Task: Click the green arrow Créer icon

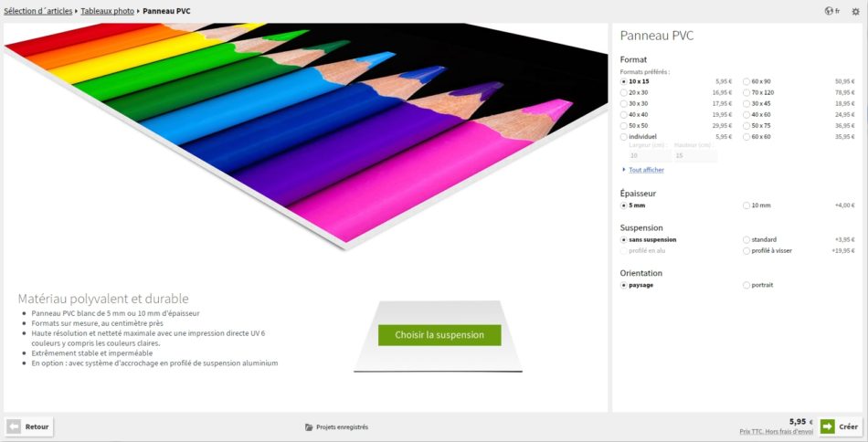Action: coord(828,426)
